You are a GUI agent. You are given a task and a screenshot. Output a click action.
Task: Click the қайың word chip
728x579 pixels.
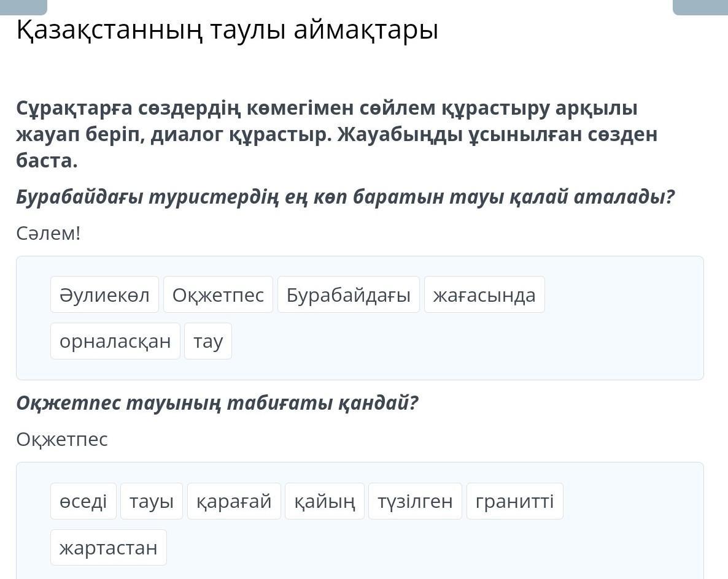point(325,501)
